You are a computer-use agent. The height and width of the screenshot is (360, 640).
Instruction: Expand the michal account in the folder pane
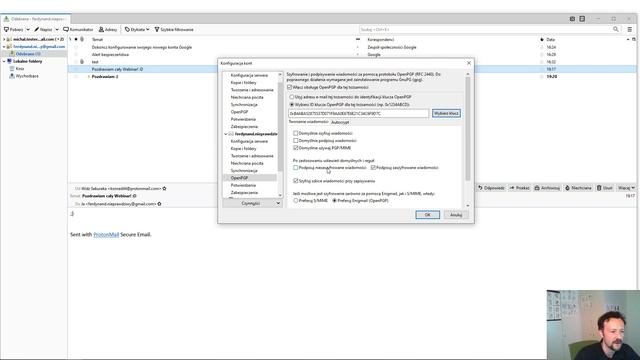click(x=4, y=39)
